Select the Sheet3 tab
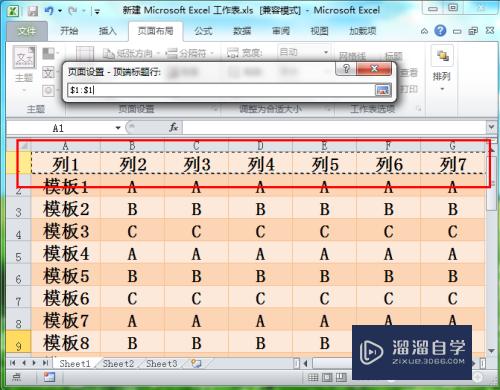 click(x=162, y=363)
